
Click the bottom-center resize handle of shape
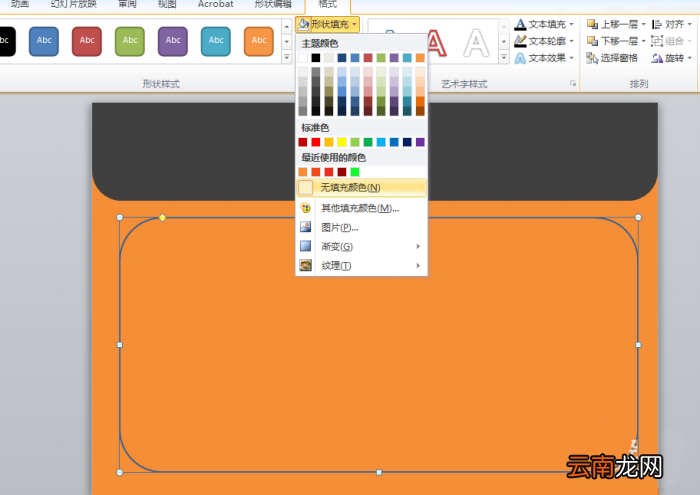click(x=379, y=472)
